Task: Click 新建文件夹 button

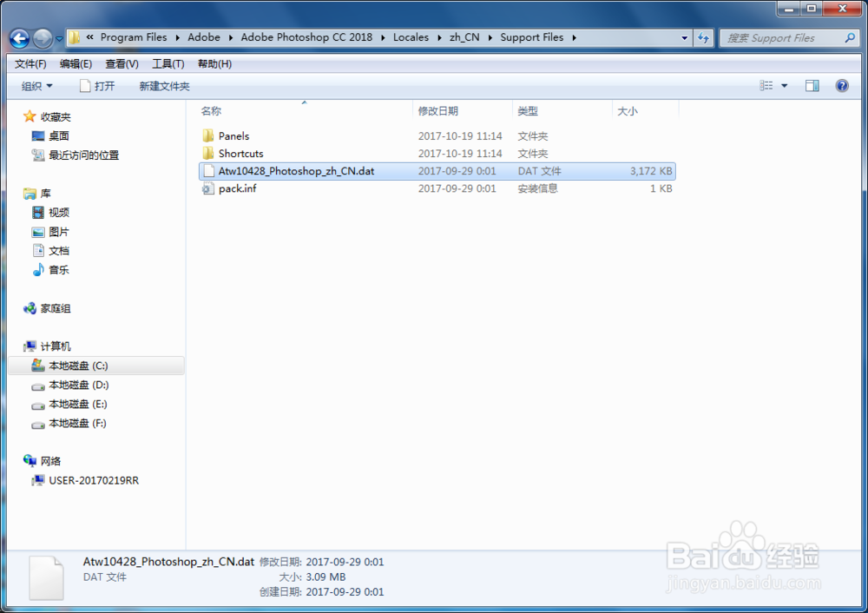Action: point(164,86)
